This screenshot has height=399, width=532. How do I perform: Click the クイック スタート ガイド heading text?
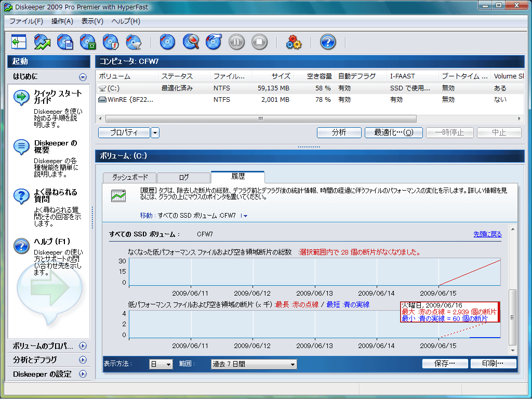[x=58, y=97]
